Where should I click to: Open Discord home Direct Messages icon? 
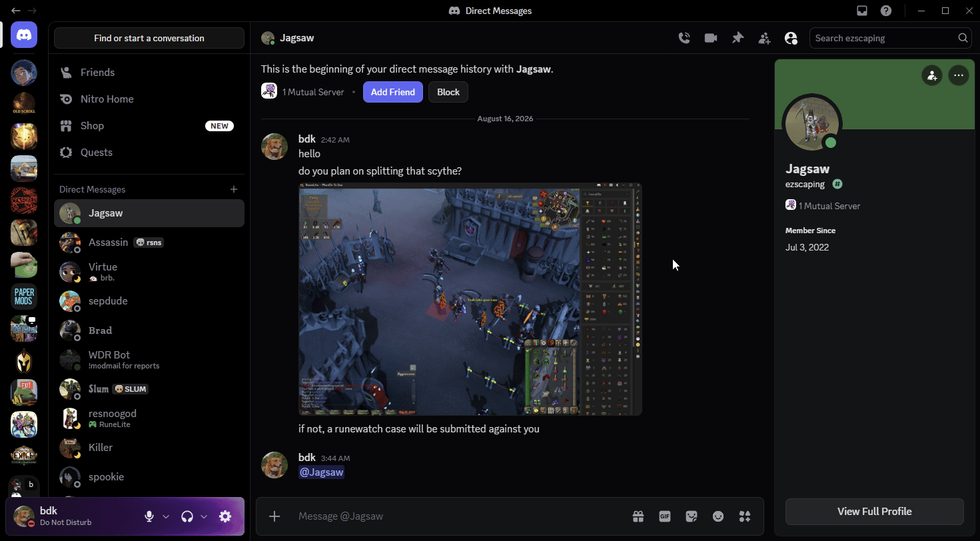coord(24,35)
